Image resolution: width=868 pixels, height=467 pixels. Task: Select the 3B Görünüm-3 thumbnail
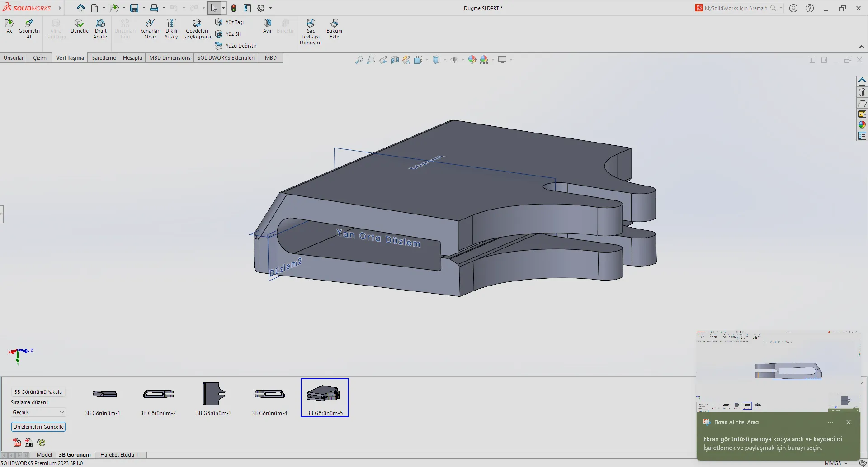click(x=214, y=398)
